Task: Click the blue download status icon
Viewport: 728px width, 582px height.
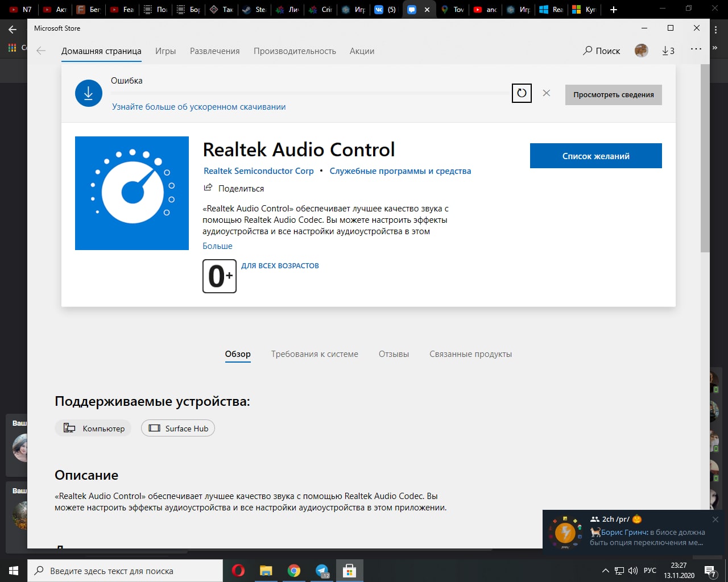Action: pyautogui.click(x=89, y=93)
